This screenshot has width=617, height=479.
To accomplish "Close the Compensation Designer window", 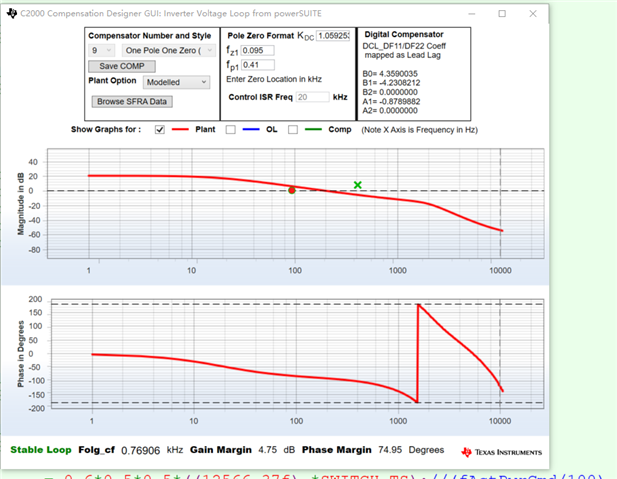I will click(x=533, y=14).
